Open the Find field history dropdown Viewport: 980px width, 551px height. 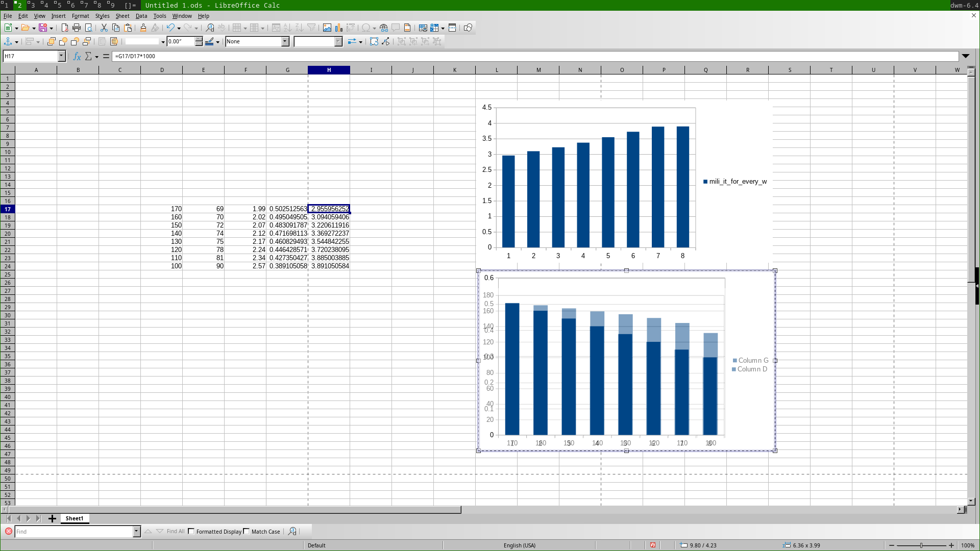coord(136,531)
